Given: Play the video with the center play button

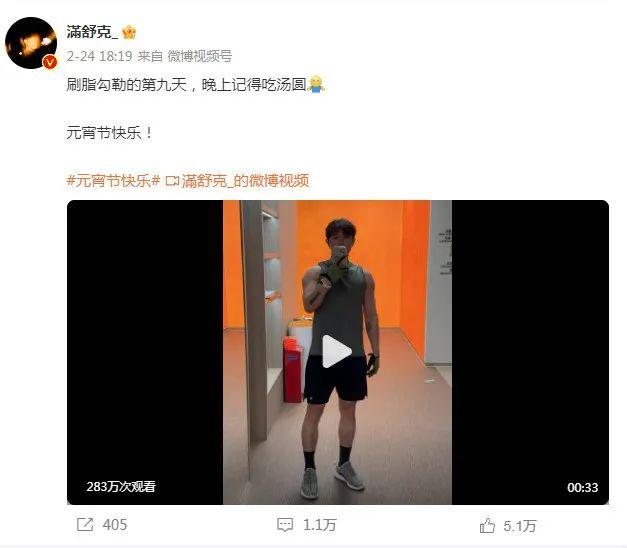Looking at the screenshot, I should click(337, 351).
